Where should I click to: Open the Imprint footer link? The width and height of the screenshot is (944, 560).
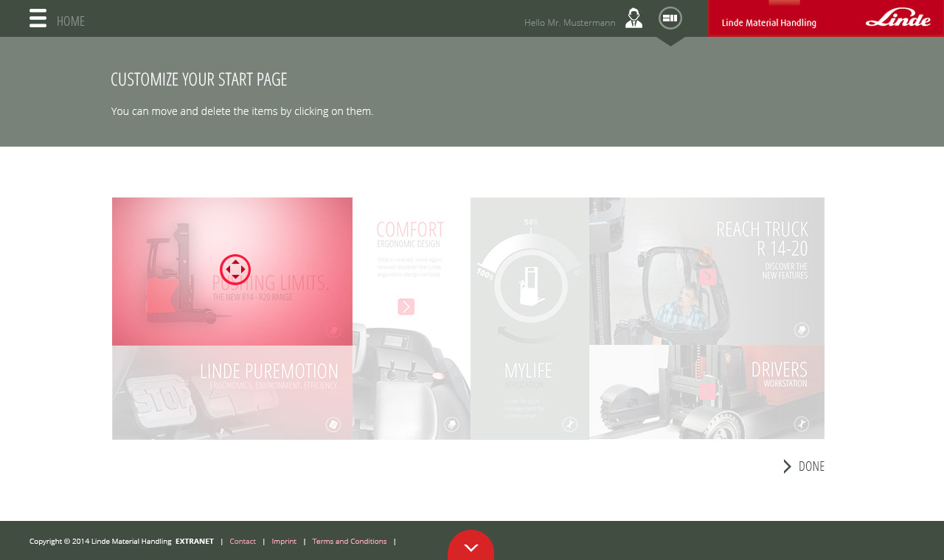[284, 541]
